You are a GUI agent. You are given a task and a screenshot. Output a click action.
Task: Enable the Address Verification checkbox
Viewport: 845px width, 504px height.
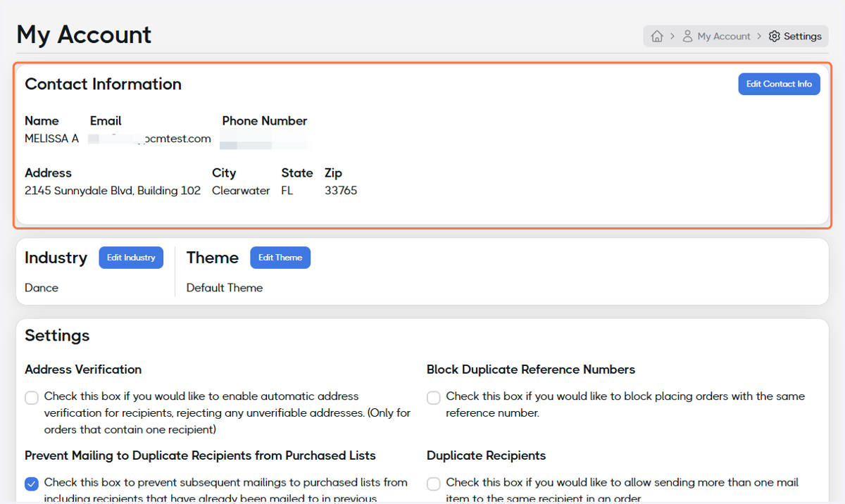[x=32, y=398]
